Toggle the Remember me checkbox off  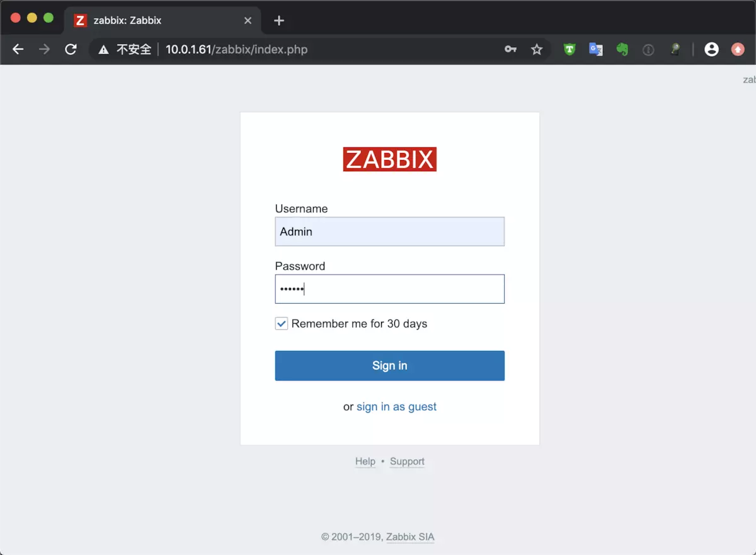pos(281,323)
